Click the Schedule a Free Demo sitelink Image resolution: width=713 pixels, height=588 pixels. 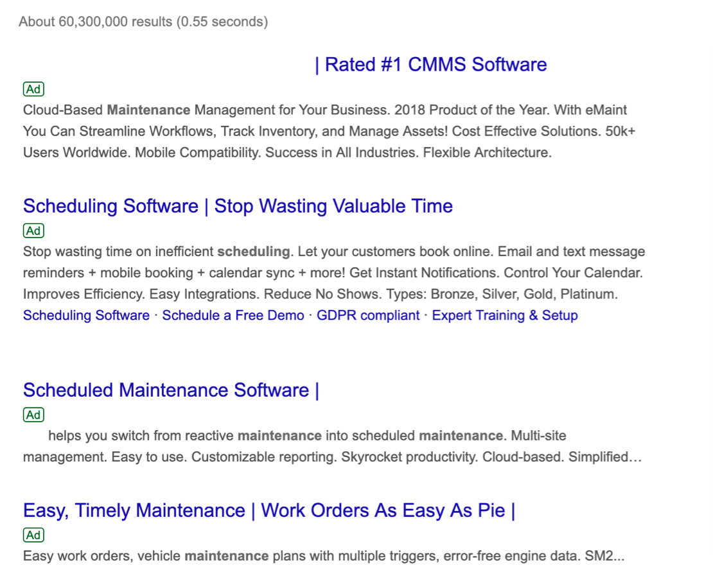point(233,315)
